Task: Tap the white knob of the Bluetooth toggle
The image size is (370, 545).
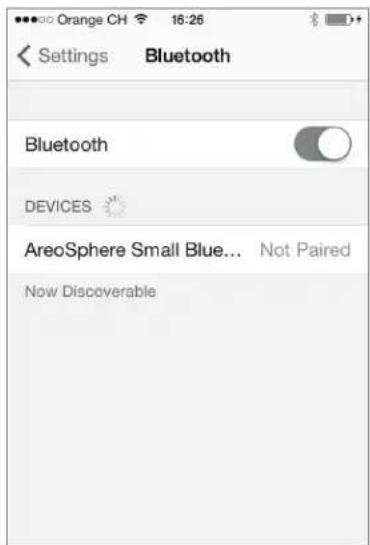Action: pos(334,144)
